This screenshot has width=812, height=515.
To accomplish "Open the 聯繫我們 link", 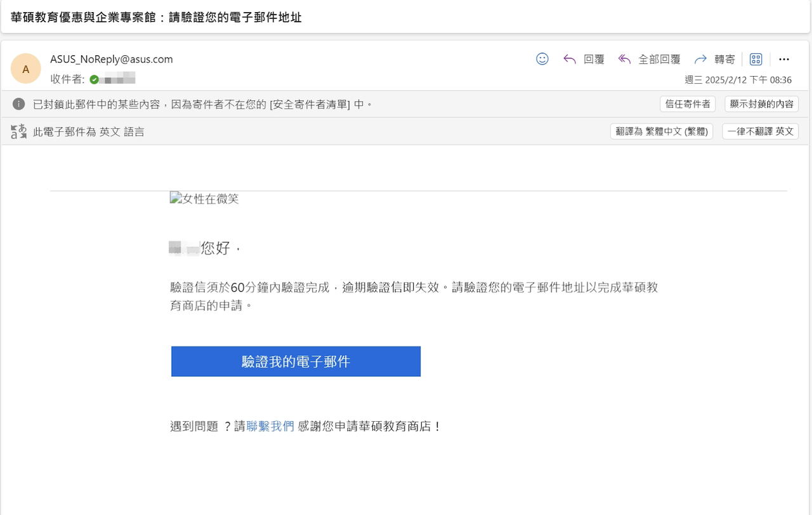I will [x=270, y=426].
